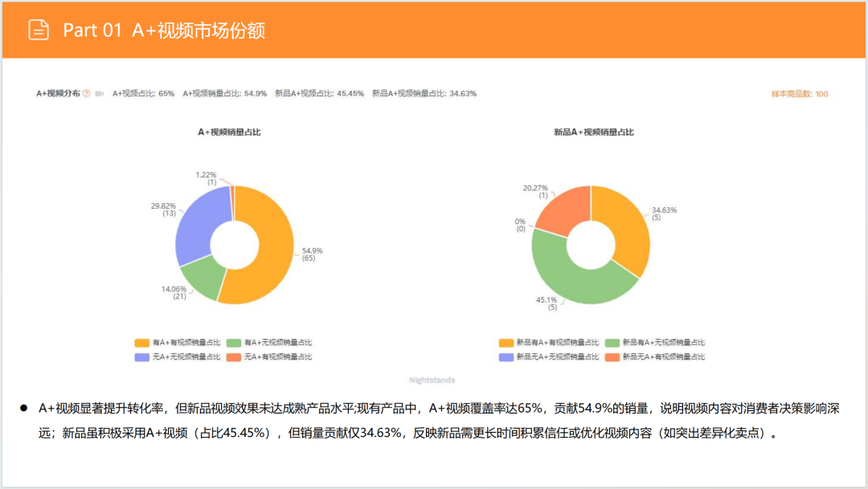
Task: Click the purple swatch for 无A+无视频销量占比
Action: coord(141,357)
